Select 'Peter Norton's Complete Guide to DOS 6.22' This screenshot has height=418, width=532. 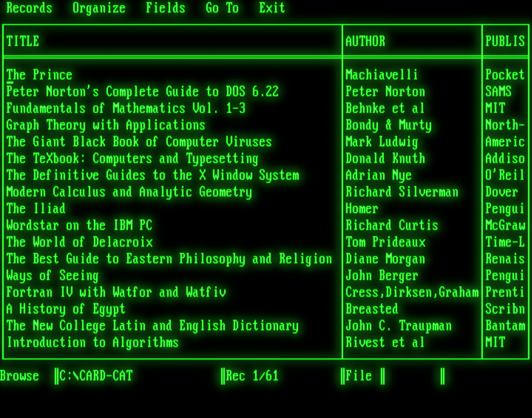[x=142, y=91]
